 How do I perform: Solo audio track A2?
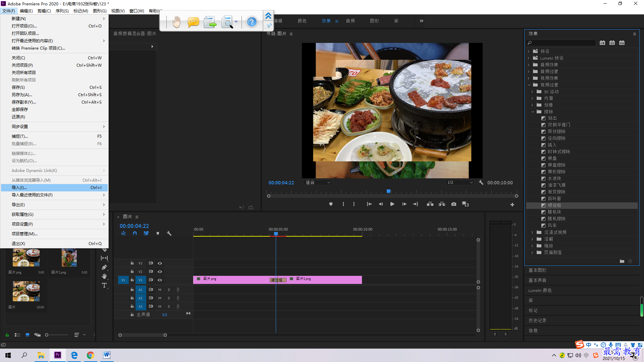(169, 298)
